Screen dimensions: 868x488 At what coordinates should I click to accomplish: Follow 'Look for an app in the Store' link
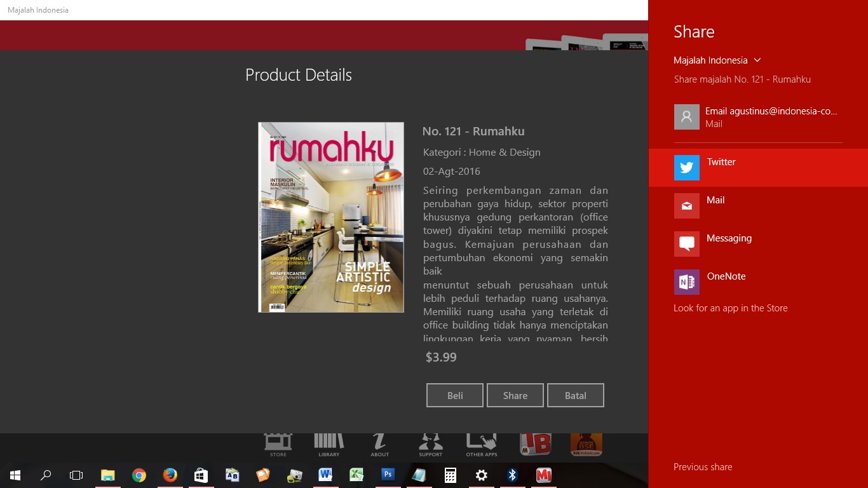click(x=731, y=308)
